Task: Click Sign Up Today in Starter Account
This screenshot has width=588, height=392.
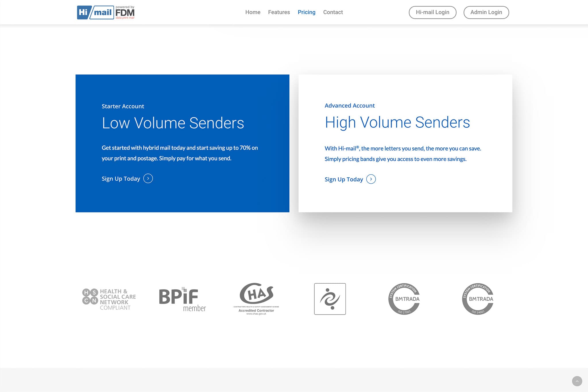Action: pos(121,179)
